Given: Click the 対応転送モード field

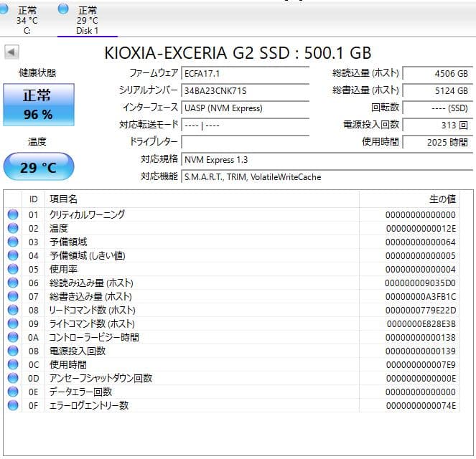Looking at the screenshot, I should [x=246, y=126].
